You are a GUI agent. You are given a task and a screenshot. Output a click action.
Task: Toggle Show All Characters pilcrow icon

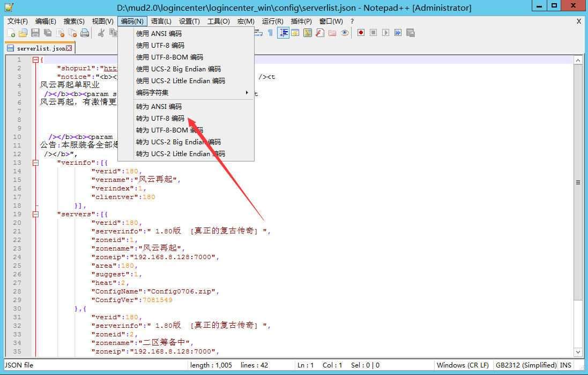point(270,33)
